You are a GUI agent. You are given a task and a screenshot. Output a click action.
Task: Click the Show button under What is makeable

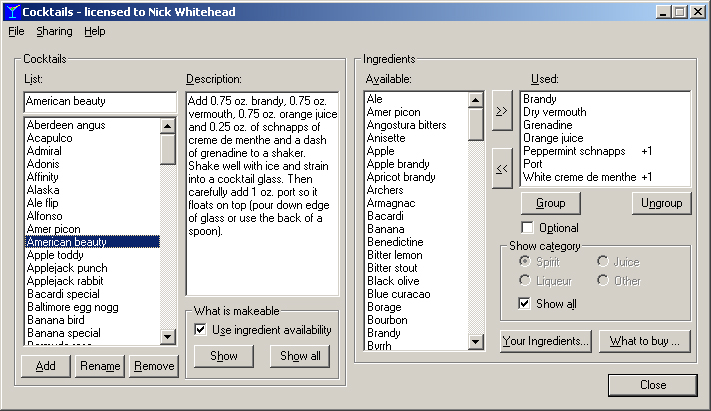[224, 356]
